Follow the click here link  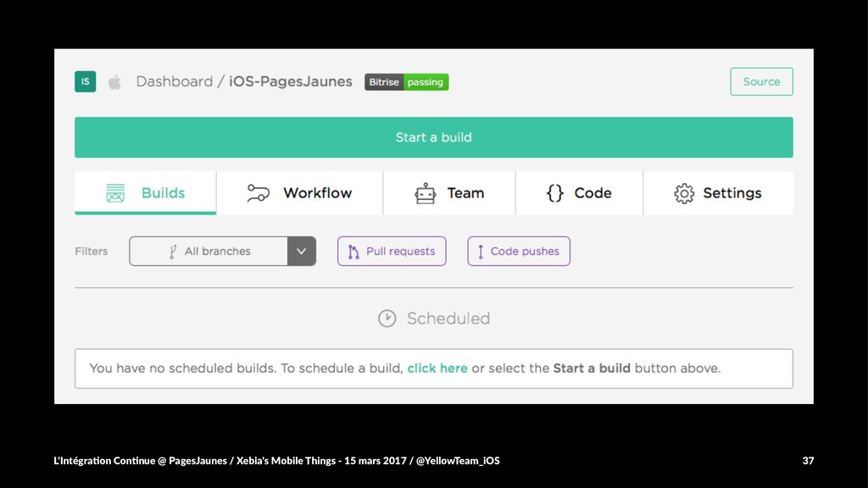point(437,368)
